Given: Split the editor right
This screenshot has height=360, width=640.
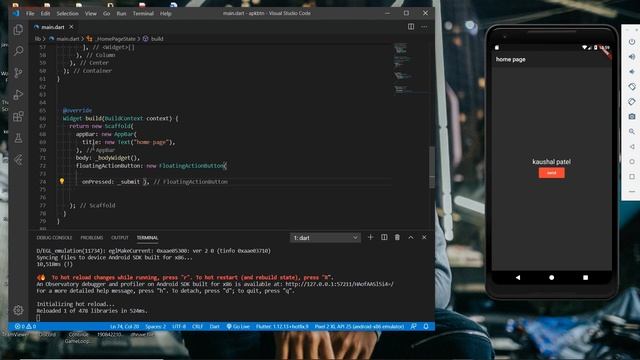Looking at the screenshot, I should point(411,27).
